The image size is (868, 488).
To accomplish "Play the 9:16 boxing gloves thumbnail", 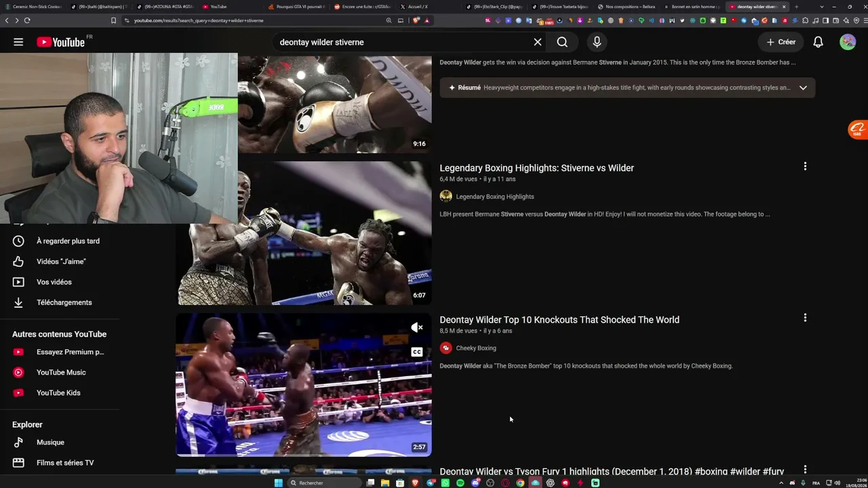I will [335, 104].
